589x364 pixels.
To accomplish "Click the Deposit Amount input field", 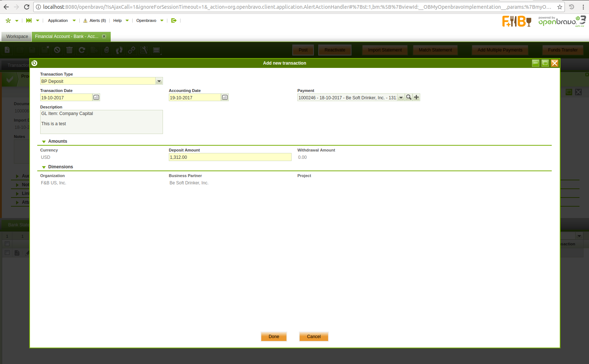I will pos(230,157).
